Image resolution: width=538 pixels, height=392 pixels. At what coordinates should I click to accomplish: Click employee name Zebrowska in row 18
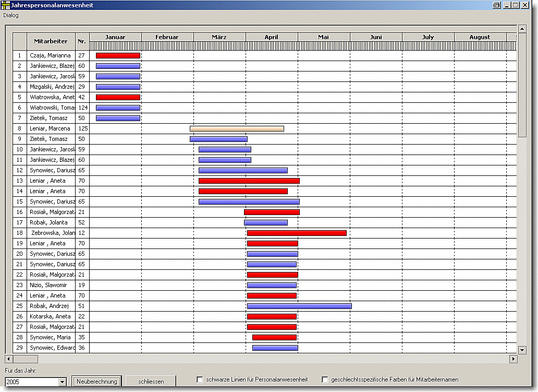52,233
